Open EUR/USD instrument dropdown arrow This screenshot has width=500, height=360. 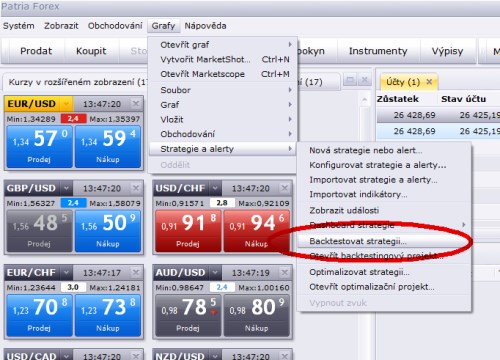66,104
